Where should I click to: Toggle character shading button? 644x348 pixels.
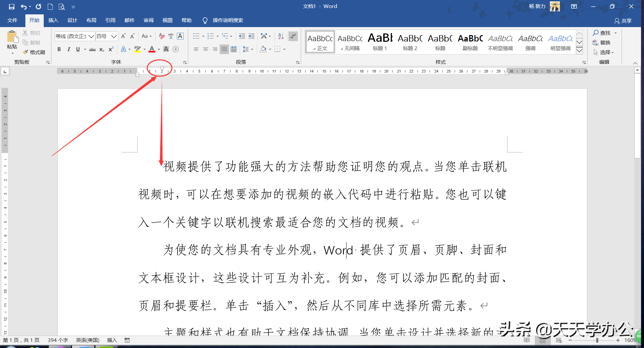(166, 49)
